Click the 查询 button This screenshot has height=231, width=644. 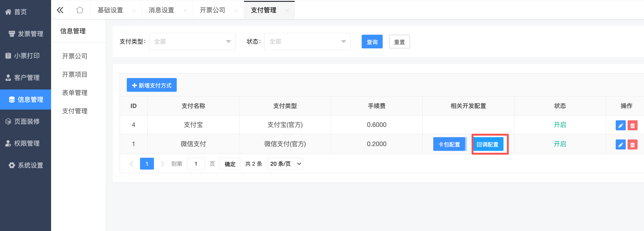372,42
